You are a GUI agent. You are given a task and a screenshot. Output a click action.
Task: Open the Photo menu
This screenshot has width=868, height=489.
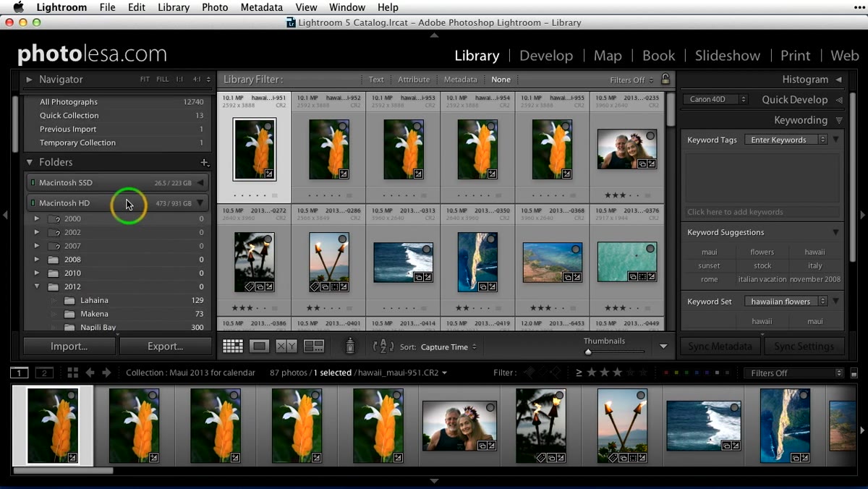(215, 7)
